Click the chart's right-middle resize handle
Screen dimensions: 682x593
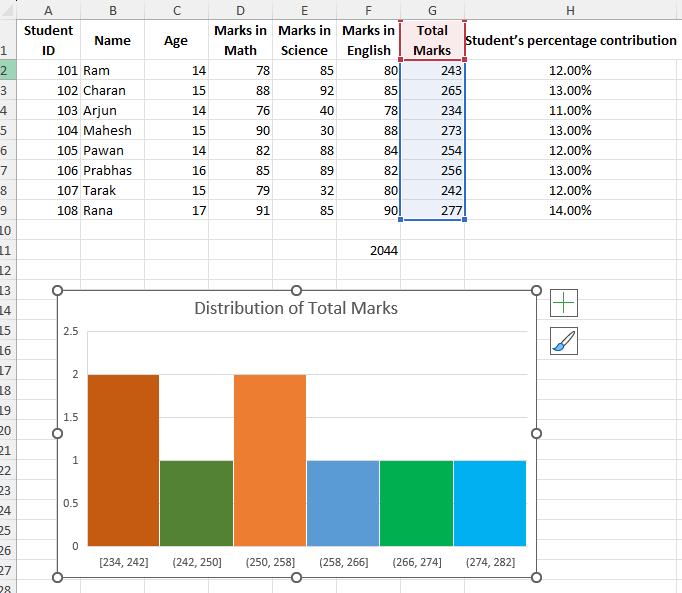(536, 433)
